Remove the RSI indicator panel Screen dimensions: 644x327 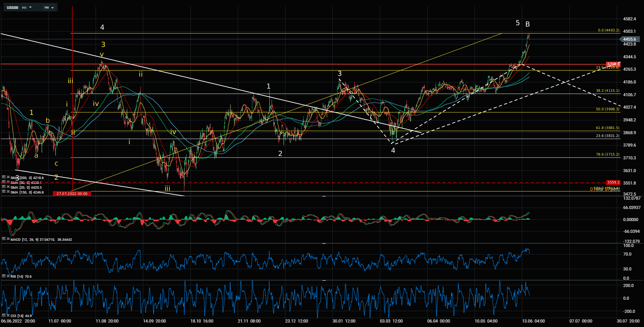[x=8, y=276]
